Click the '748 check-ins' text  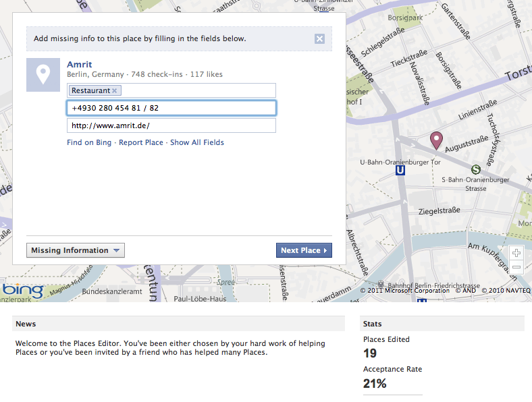point(157,74)
